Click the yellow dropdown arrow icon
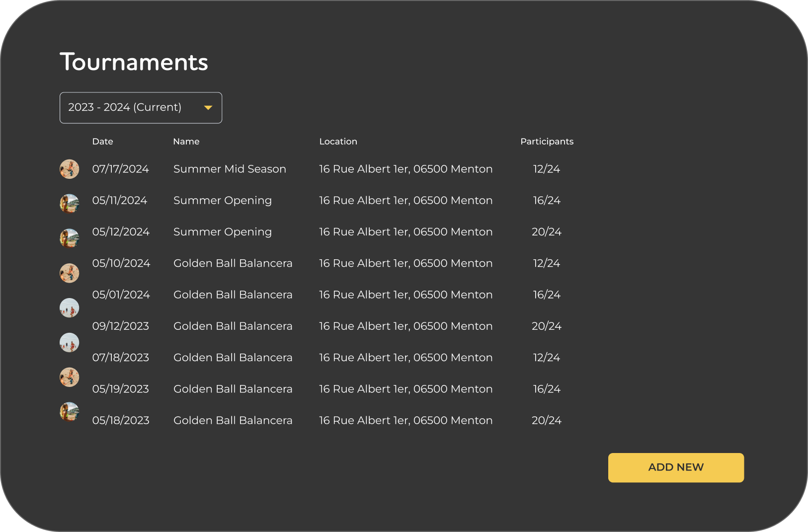Viewport: 808px width, 532px height. click(x=208, y=108)
